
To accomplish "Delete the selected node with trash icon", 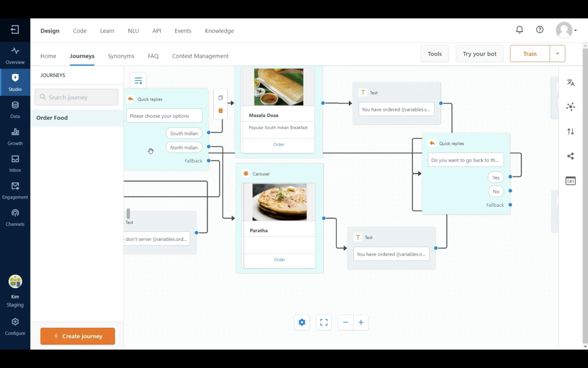I will 221,111.
